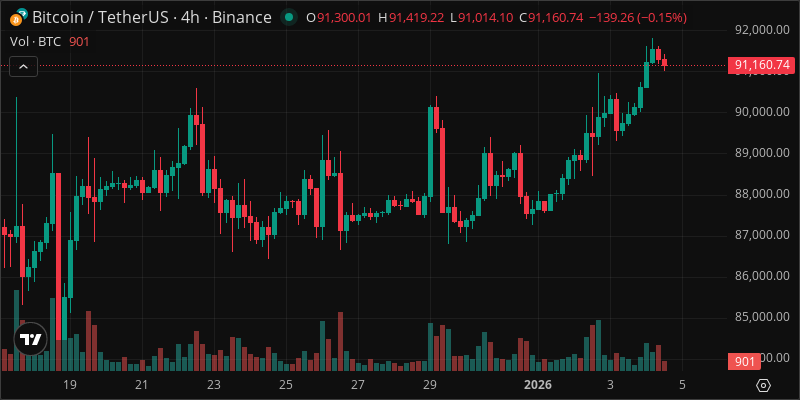Open chart settings hexagon icon

763,386
